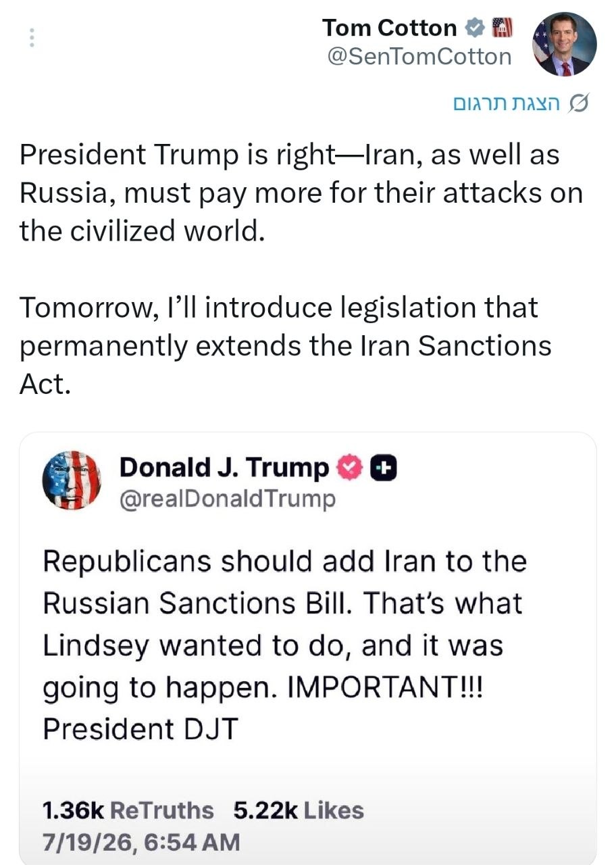The height and width of the screenshot is (865, 616).
Task: View the 1.36k ReTruths count
Action: click(128, 810)
